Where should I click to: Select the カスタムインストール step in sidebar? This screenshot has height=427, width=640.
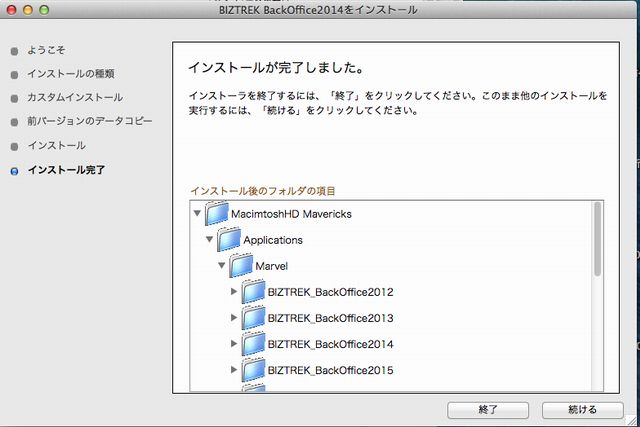[x=75, y=97]
